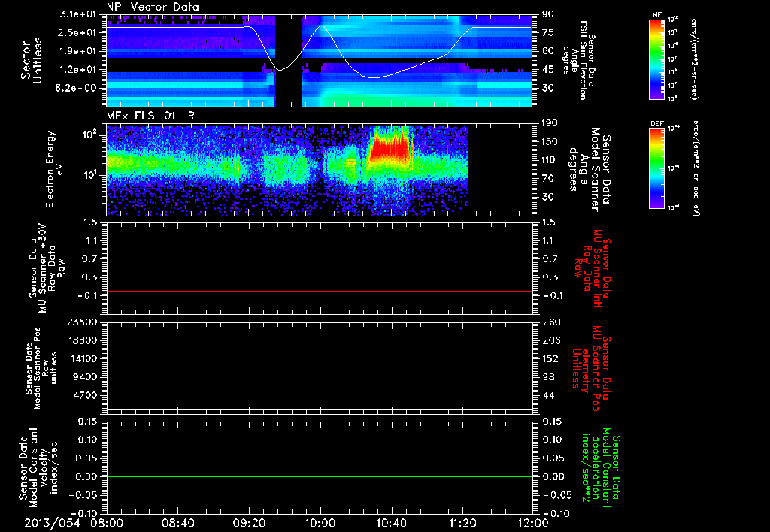Screen dimensions: 770x532
Task: Click the "110" scanner angle tick label
Action: click(550, 160)
